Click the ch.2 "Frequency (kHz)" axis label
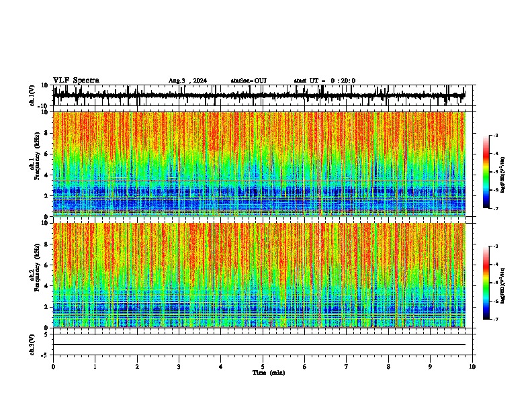 coord(37,267)
